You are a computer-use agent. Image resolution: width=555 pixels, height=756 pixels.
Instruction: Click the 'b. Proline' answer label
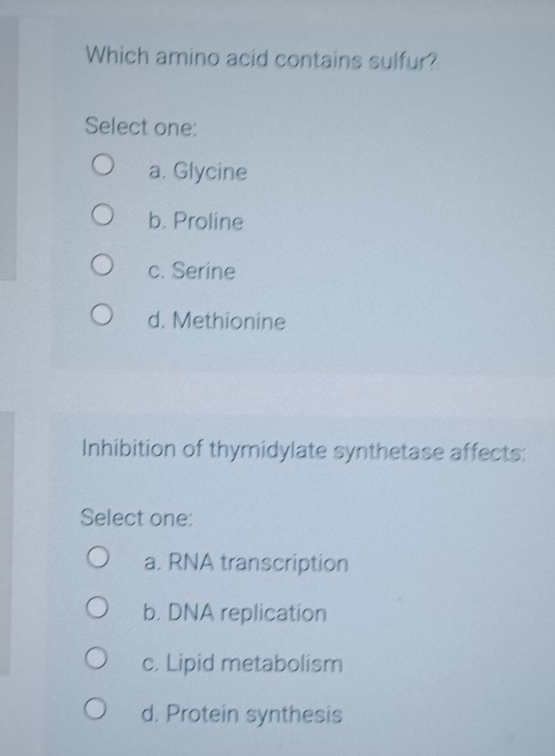pos(195,221)
